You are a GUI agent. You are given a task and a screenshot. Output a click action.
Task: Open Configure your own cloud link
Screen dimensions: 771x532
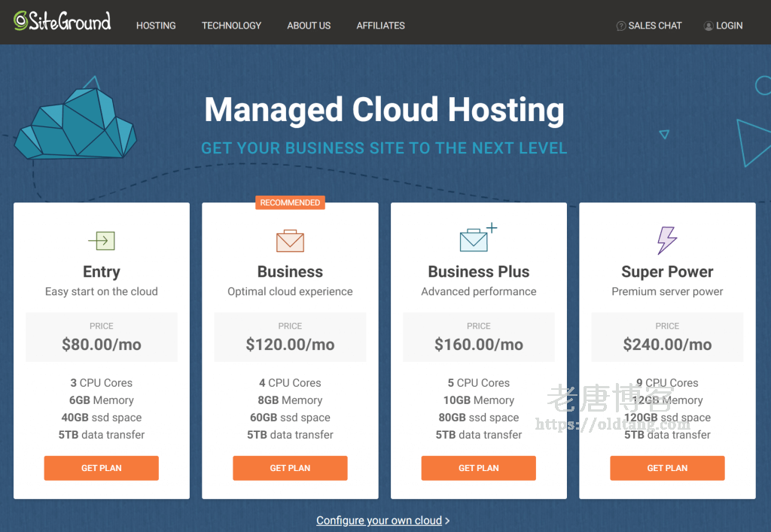[379, 521]
